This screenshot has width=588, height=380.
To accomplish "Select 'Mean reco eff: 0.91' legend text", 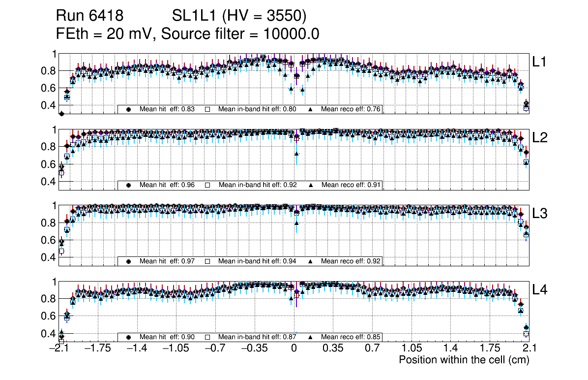I will [x=351, y=185].
